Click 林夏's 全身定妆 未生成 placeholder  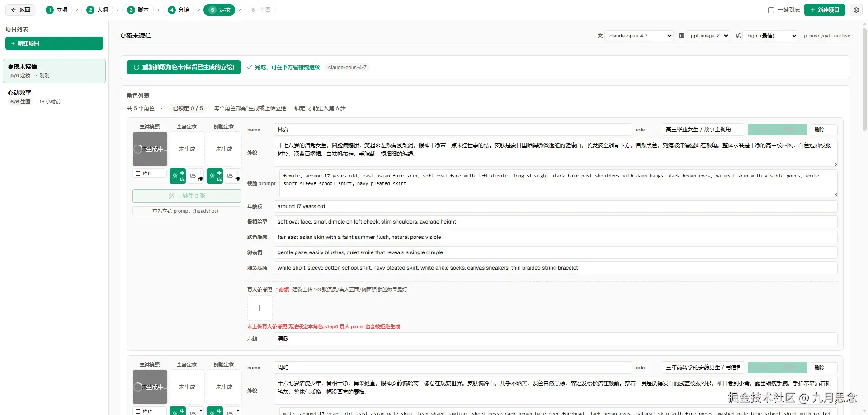coord(187,149)
